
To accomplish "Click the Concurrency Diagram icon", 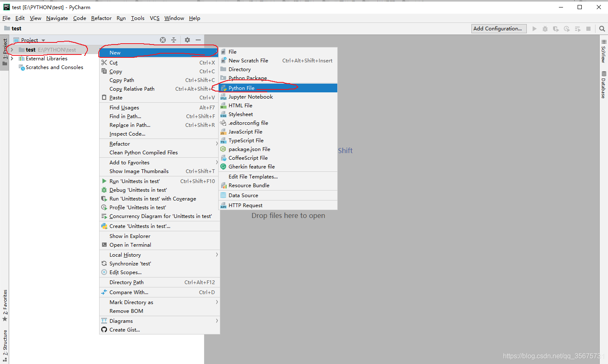I will pyautogui.click(x=104, y=216).
